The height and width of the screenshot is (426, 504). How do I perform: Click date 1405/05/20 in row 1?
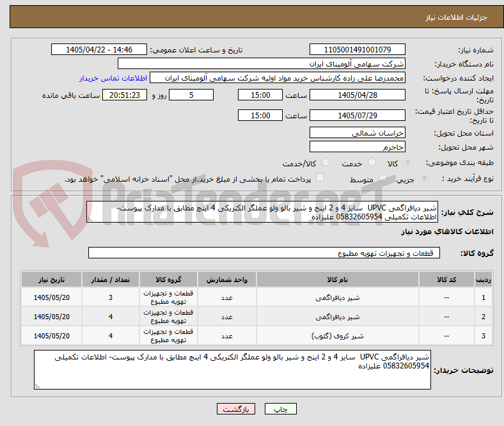[51, 297]
